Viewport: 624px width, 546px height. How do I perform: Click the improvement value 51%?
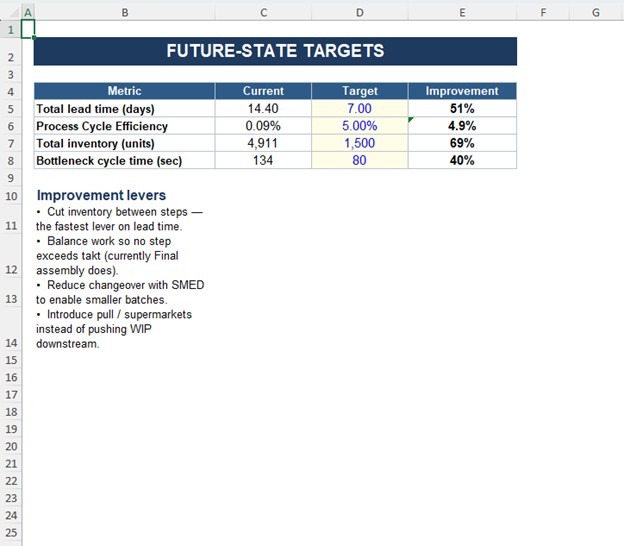[x=462, y=109]
